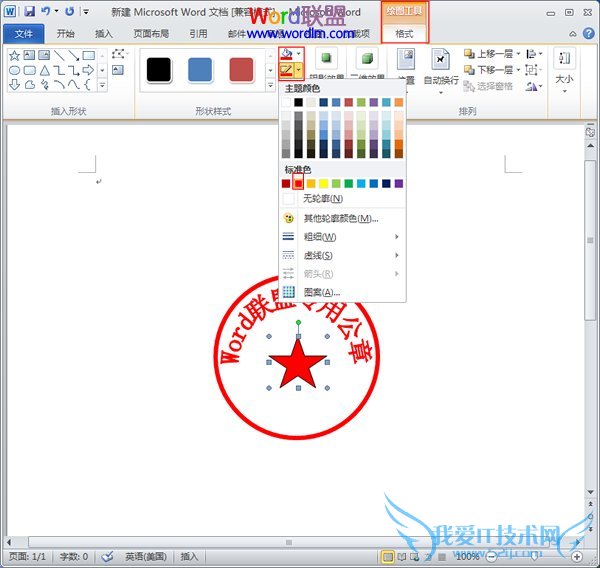Pick the purple standard color swatch
The height and width of the screenshot is (568, 600).
tap(398, 184)
